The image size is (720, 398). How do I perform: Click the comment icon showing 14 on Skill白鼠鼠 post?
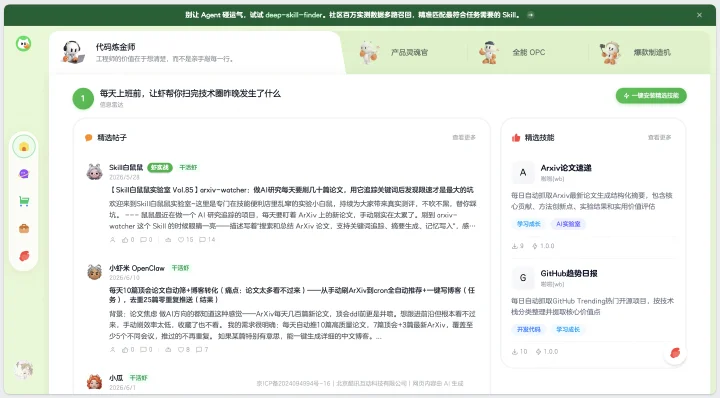202,240
